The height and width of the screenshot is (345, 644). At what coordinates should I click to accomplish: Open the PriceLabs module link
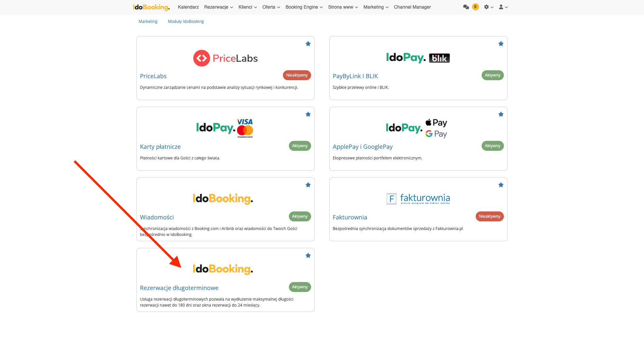(153, 76)
